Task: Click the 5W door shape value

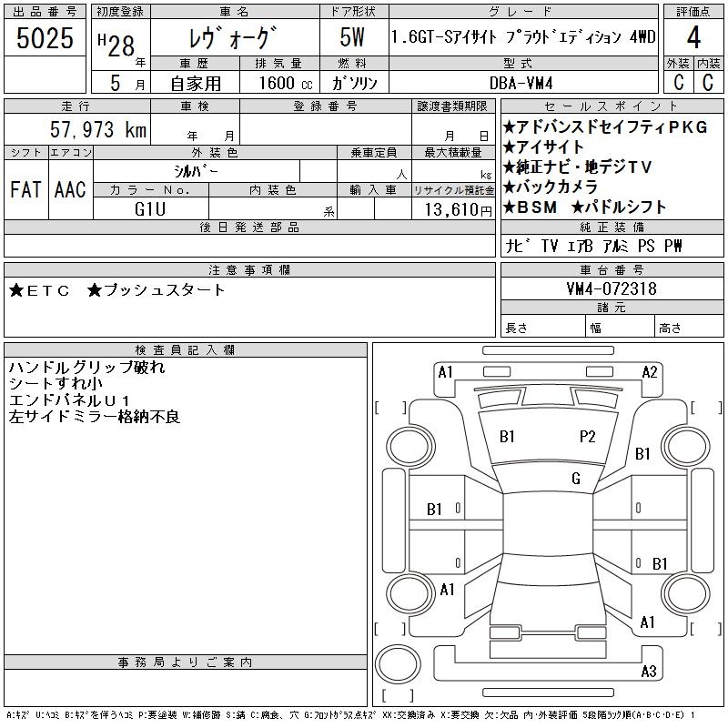Action: click(353, 39)
